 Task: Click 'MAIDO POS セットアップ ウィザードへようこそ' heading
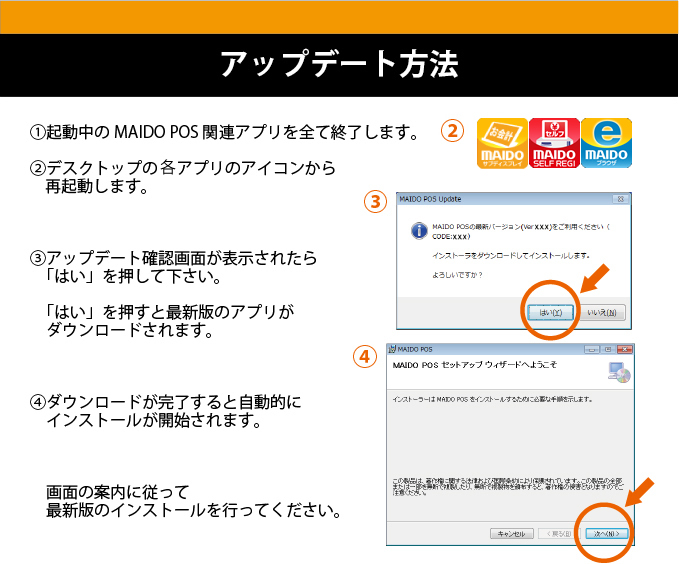[x=475, y=365]
